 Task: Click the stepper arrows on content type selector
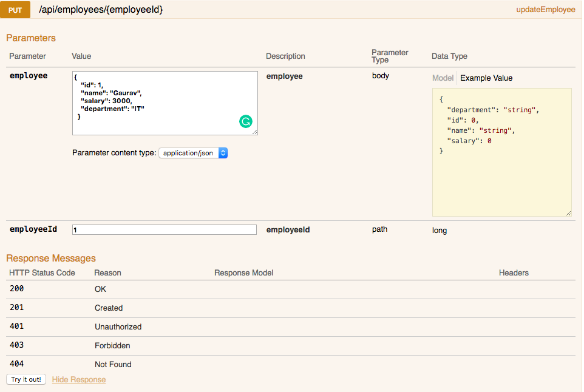[223, 153]
